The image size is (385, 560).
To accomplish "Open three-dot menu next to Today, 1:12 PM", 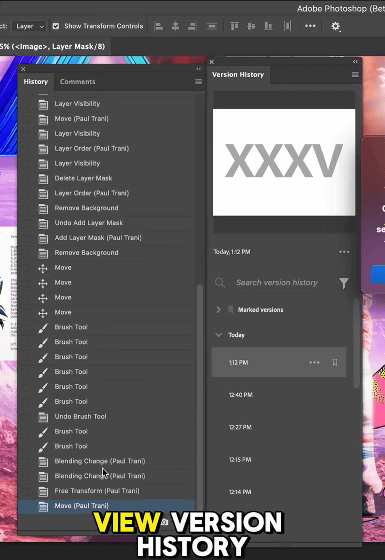I will [344, 252].
